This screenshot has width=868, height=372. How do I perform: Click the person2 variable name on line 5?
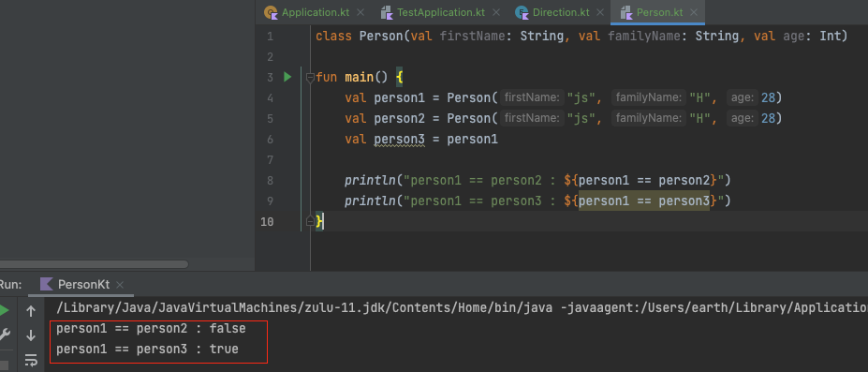tap(399, 118)
